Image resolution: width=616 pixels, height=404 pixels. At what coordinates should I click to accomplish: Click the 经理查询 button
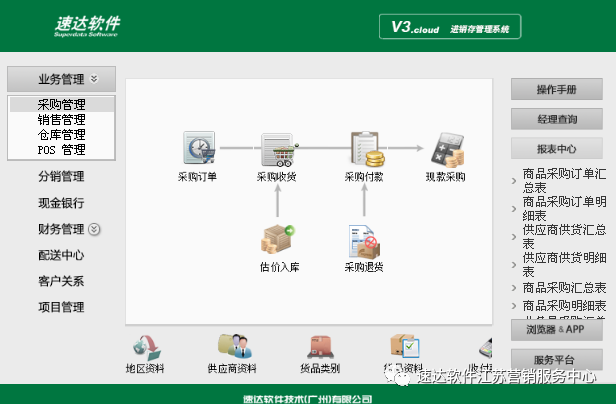[557, 119]
